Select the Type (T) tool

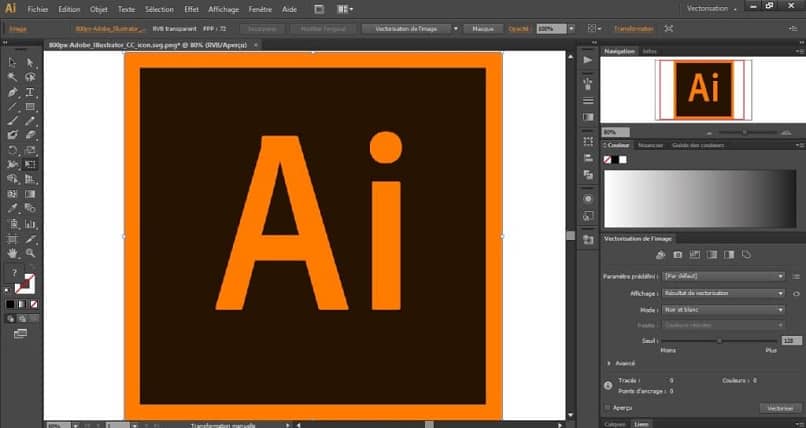[30, 92]
